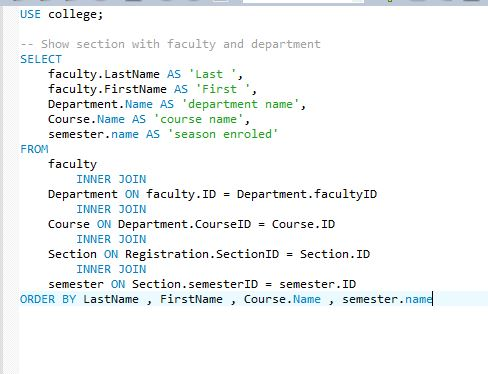Click the alias string 'department name'
The image size is (488, 374).
tap(240, 104)
